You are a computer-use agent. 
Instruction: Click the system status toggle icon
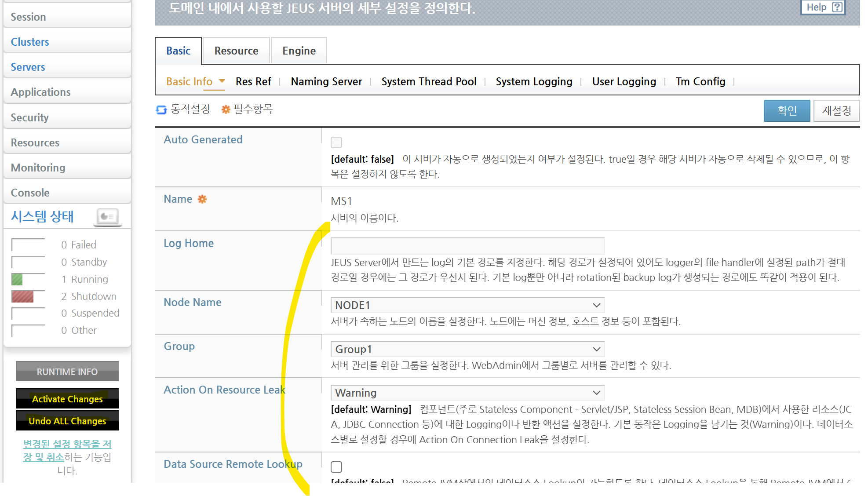(108, 216)
